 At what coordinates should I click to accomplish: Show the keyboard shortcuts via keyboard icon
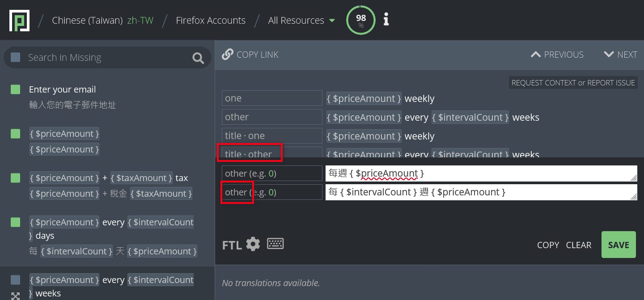pos(275,244)
